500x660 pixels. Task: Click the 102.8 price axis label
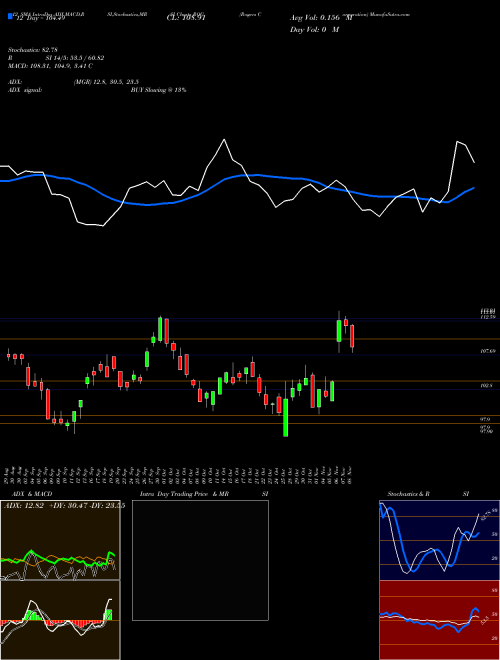[x=487, y=386]
